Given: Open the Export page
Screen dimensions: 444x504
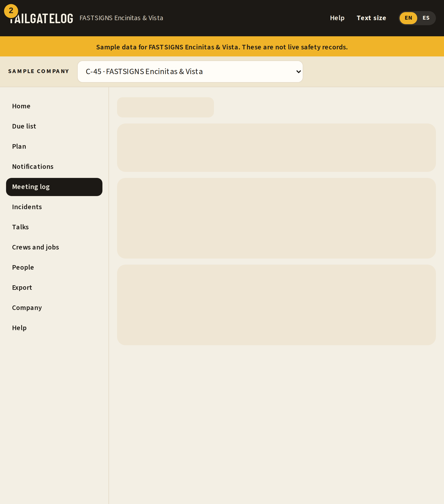Looking at the screenshot, I should pyautogui.click(x=54, y=288).
